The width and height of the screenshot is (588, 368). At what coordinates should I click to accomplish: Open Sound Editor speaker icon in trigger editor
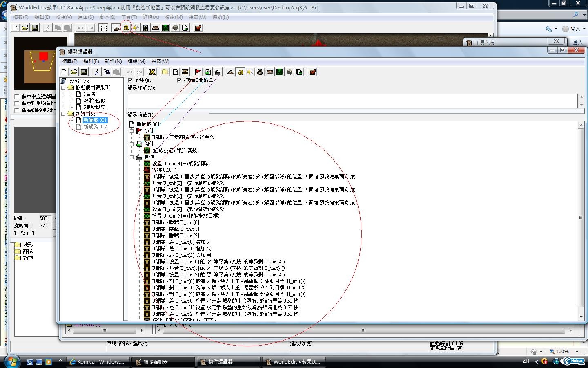[x=250, y=72]
